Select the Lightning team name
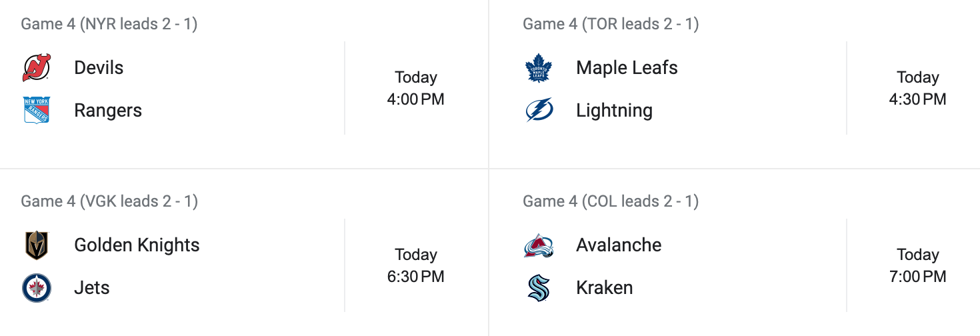 [614, 111]
